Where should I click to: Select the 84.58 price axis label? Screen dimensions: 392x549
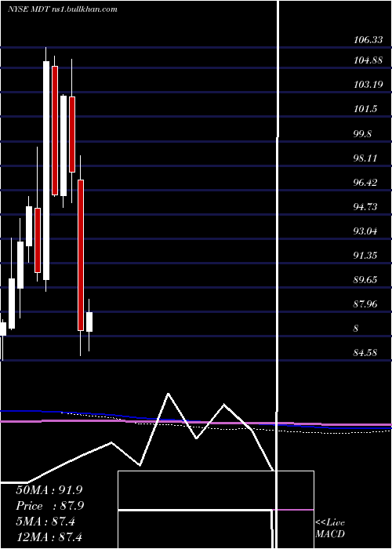coord(365,353)
